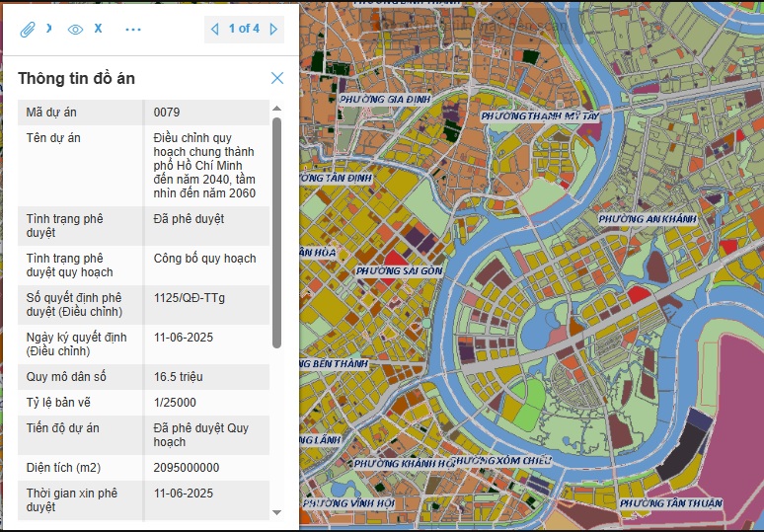The image size is (764, 532).
Task: Click the 'Tên dự án' label cell
Action: click(80, 166)
